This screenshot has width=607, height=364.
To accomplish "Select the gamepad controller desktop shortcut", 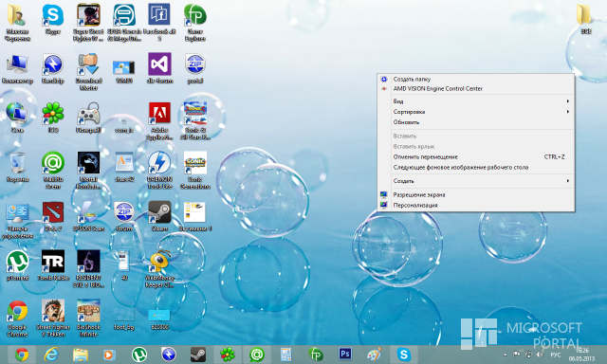I will coord(88,118).
